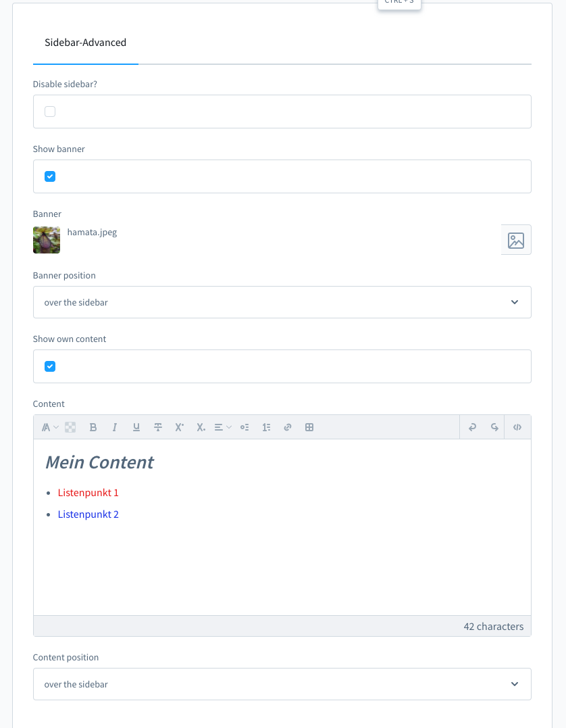Insert a numbered list
The height and width of the screenshot is (728, 566).
click(x=266, y=427)
